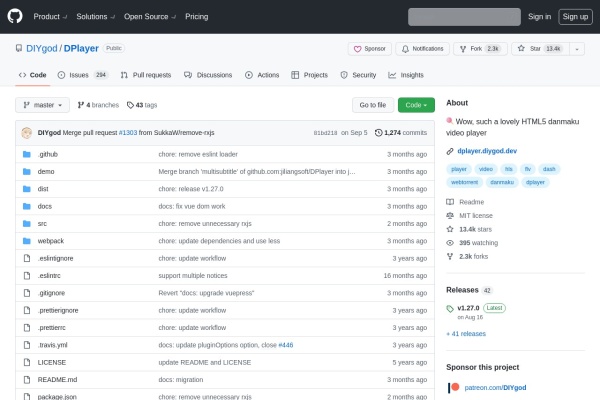Expand the master branch dropdown
The height and width of the screenshot is (400, 600).
tap(43, 105)
